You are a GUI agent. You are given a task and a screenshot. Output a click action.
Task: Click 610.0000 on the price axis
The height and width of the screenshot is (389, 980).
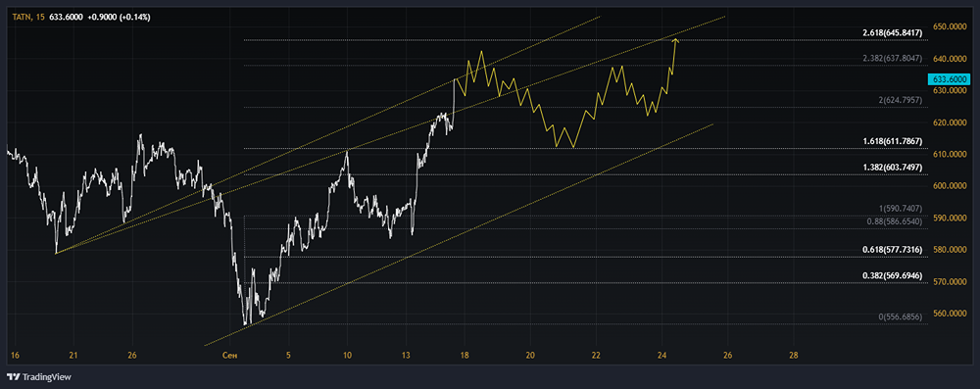(950, 155)
